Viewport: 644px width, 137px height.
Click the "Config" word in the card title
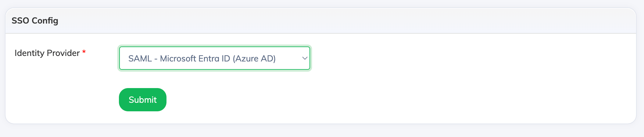45,21
